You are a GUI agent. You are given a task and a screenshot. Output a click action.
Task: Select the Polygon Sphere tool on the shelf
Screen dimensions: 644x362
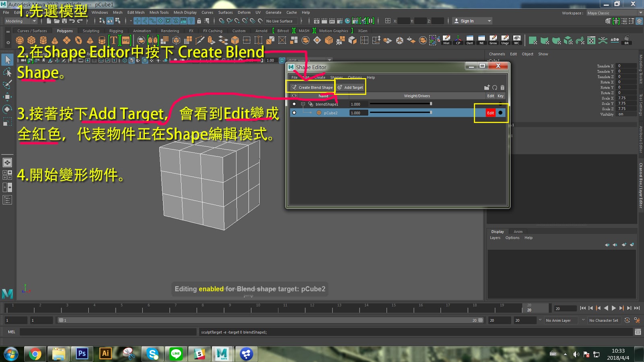click(x=19, y=40)
